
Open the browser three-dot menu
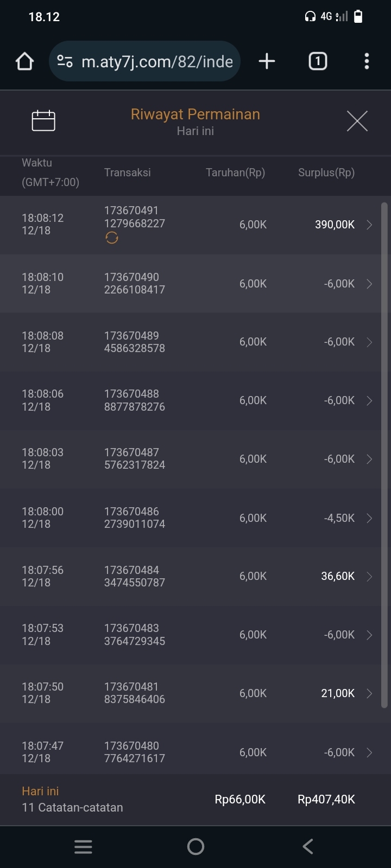pos(367,61)
